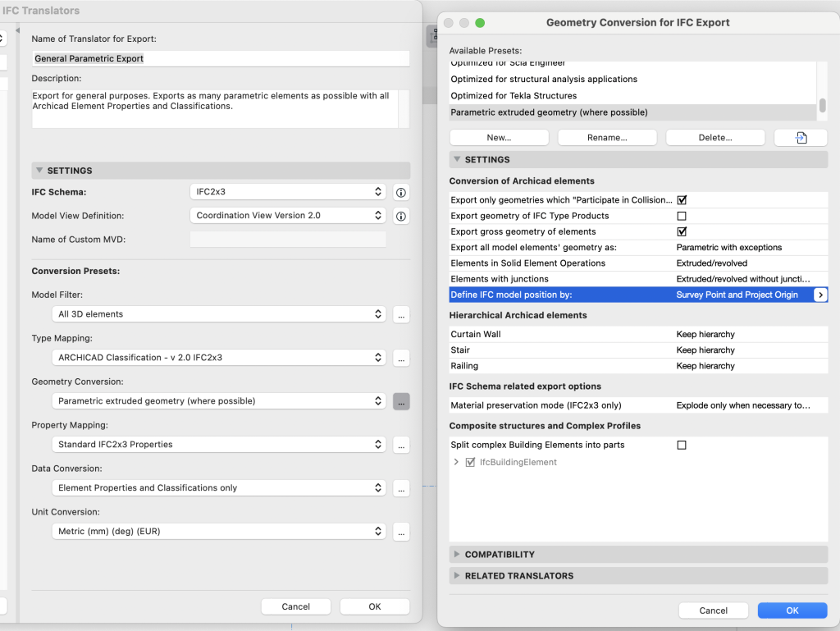Viewport: 840px width, 631px height.
Task: Open the IFC Schema dropdown
Action: tap(287, 192)
